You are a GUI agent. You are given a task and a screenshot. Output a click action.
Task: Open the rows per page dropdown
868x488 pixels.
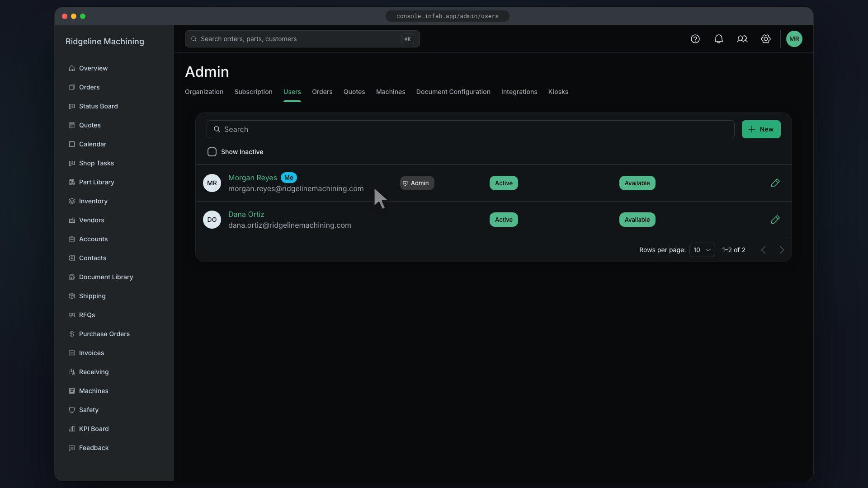(702, 250)
